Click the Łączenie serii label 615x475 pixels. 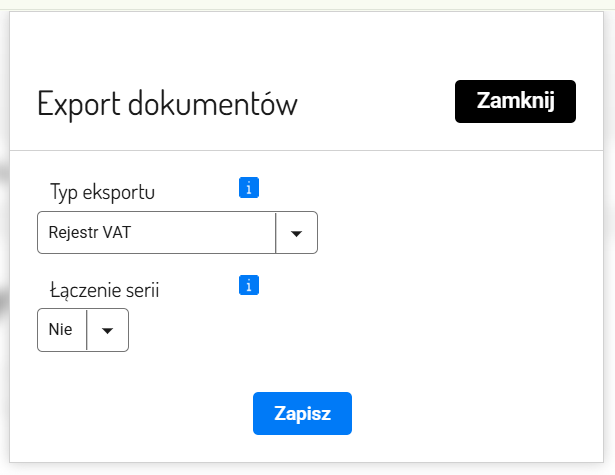pyautogui.click(x=105, y=290)
